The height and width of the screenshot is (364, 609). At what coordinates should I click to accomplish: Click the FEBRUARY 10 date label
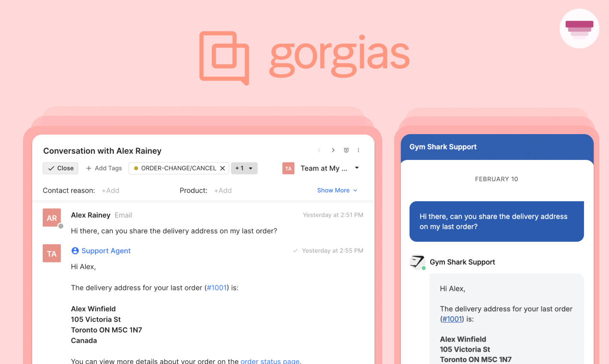click(x=496, y=179)
